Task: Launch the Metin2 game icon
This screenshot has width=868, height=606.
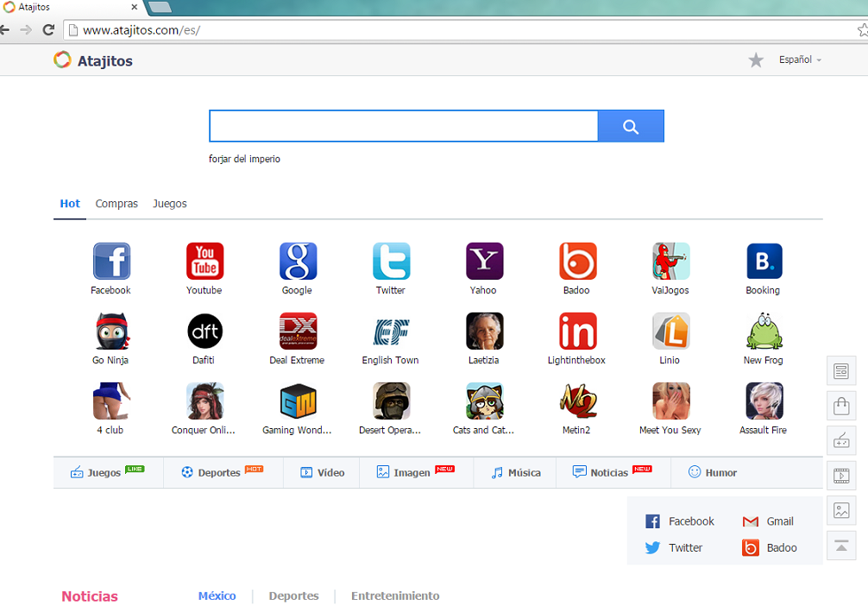Action: pyautogui.click(x=578, y=401)
